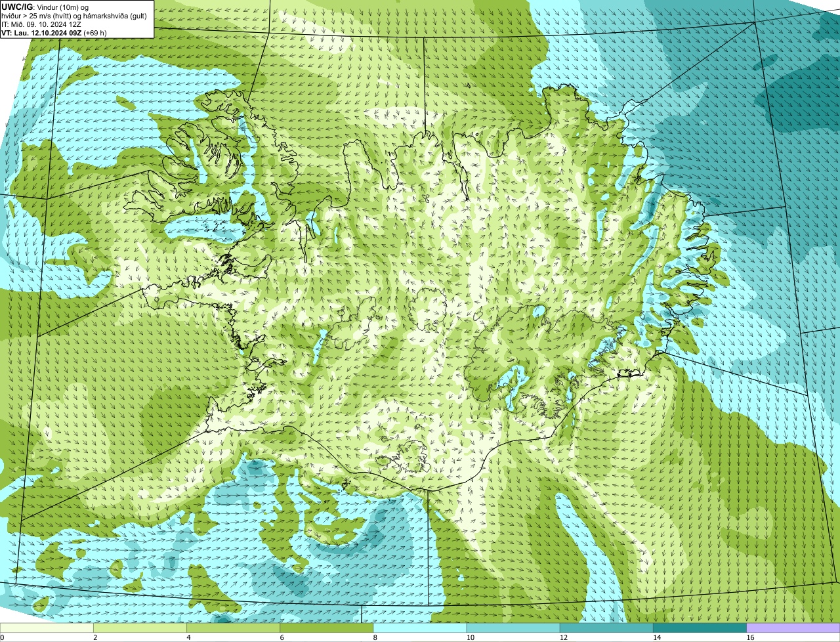840x642 pixels.
Task: Click the "12" label under the color scale
Action: (563, 637)
